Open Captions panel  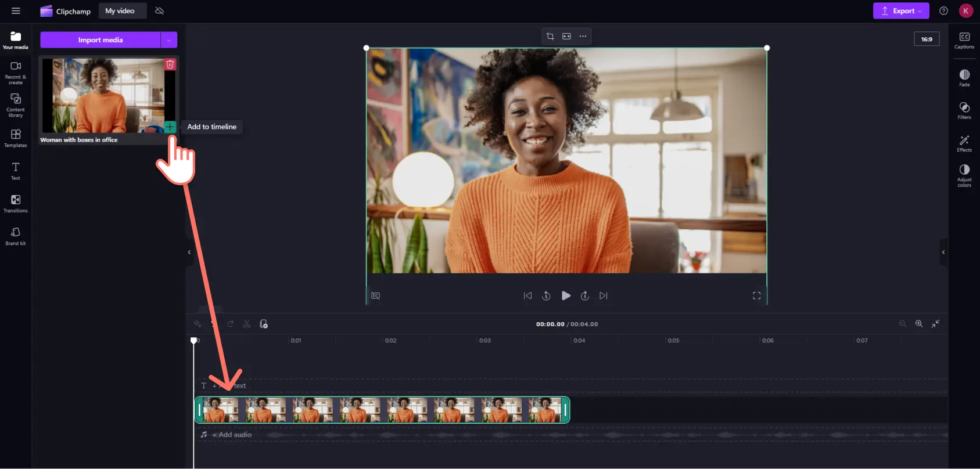964,41
